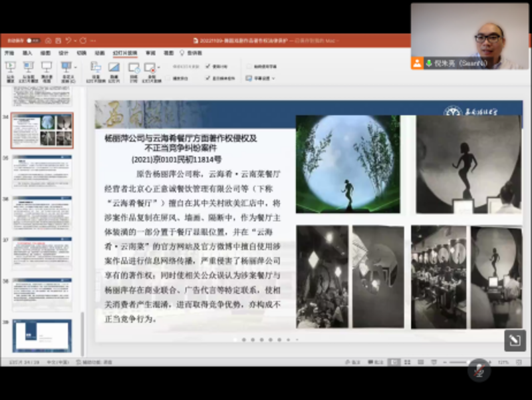
Task: Click the annotate pencil button on meeting overlay
Action: [515, 340]
